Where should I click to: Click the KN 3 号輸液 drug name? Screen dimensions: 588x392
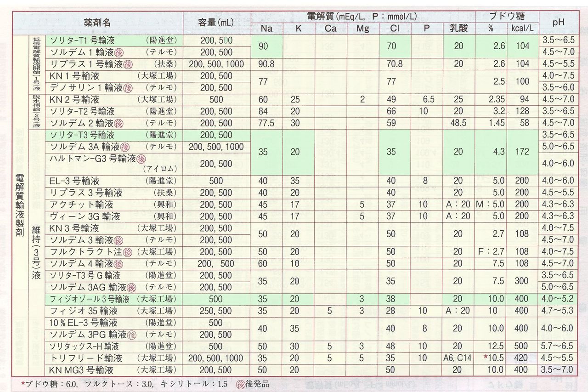(x=74, y=228)
